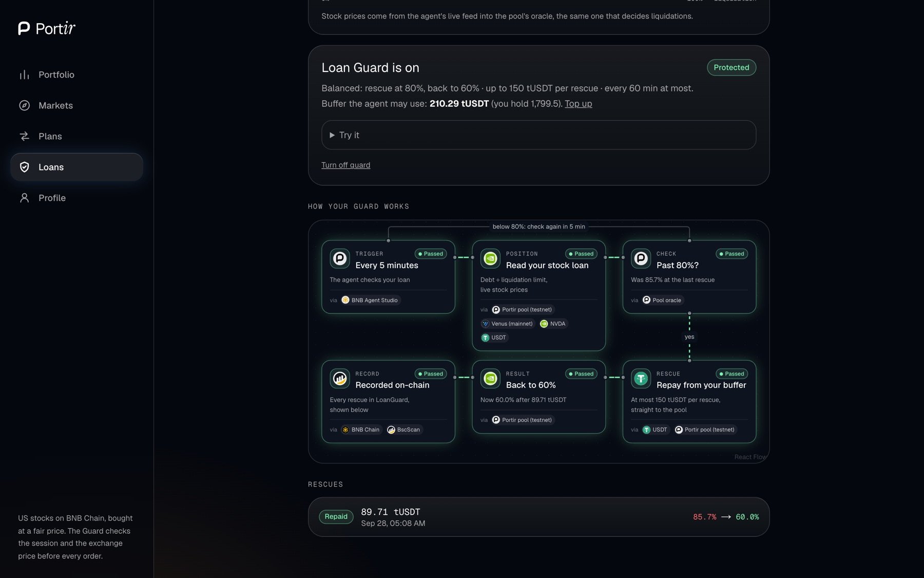Click the Passed badge on Record node
Screen dimensions: 924x578
[430, 374]
